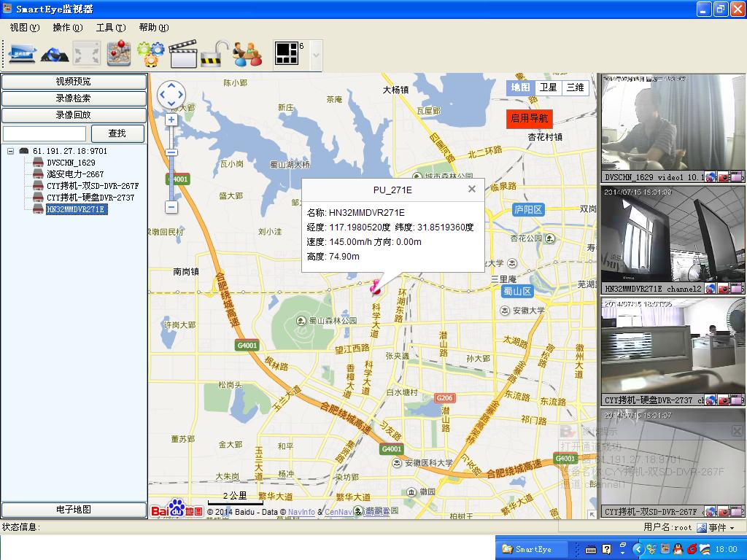Select device DVSCHN_1629 in the tree
Image resolution: width=747 pixels, height=560 pixels.
(71, 163)
